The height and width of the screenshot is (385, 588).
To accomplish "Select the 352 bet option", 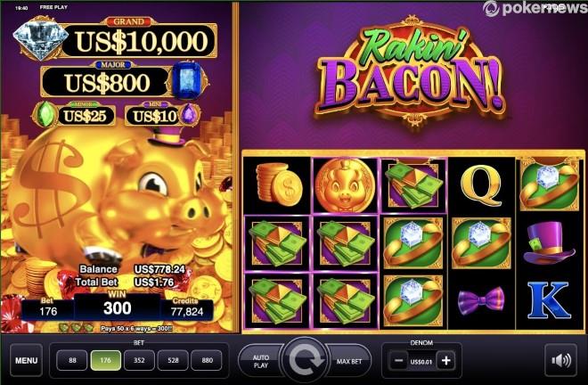I will pos(139,360).
